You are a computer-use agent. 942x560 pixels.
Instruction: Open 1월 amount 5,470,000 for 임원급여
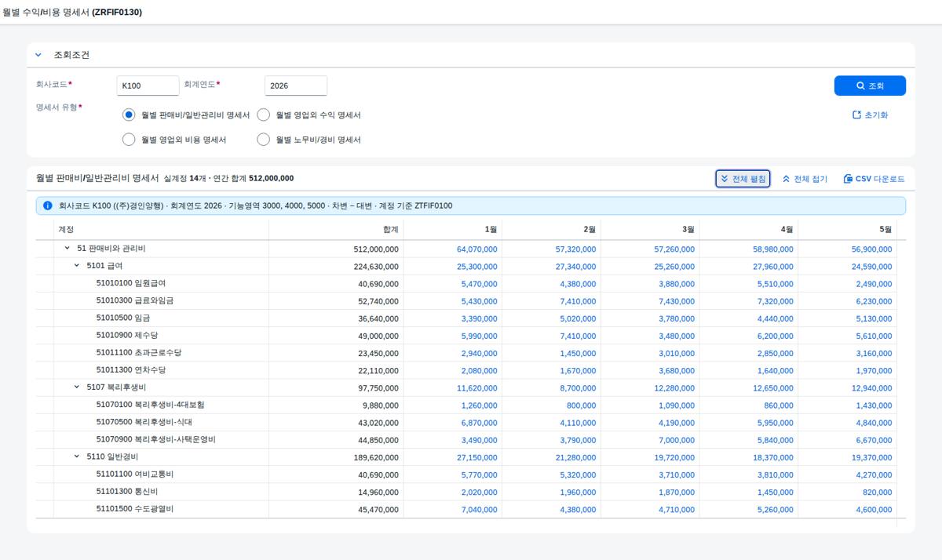click(x=479, y=284)
